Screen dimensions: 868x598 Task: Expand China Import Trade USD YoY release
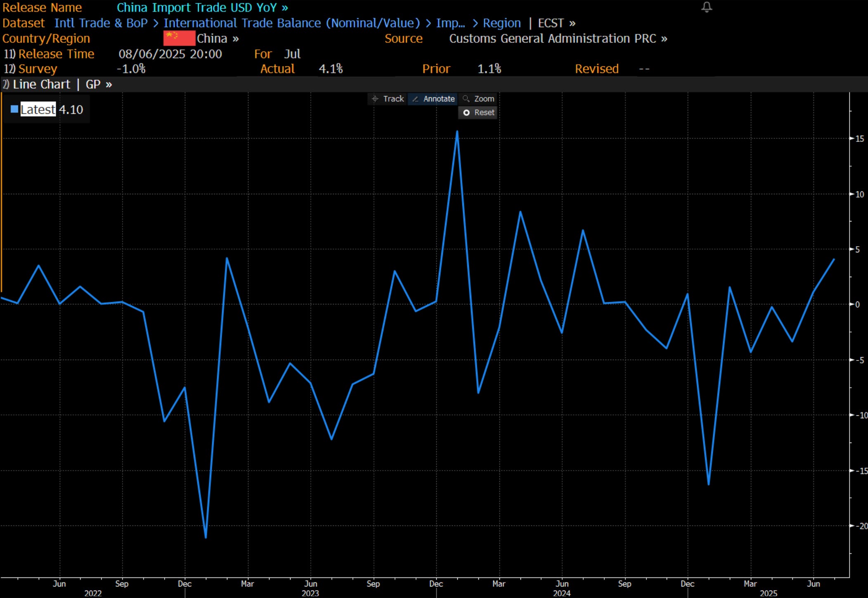202,8
